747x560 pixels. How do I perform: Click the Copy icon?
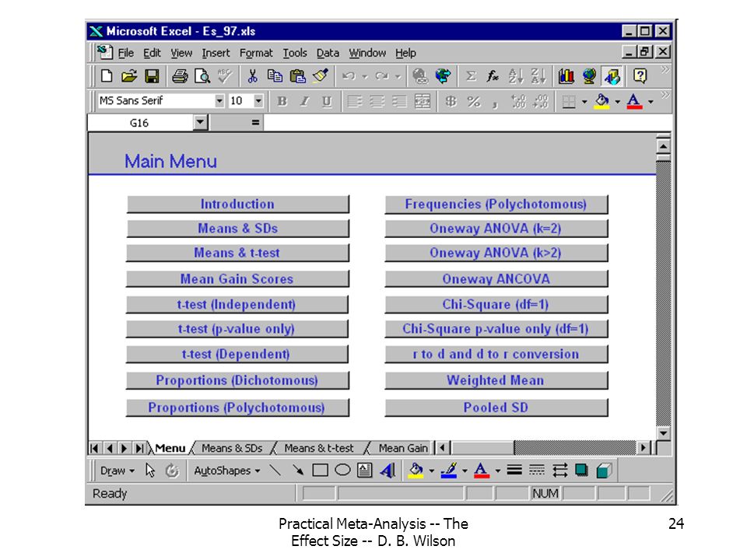click(275, 76)
